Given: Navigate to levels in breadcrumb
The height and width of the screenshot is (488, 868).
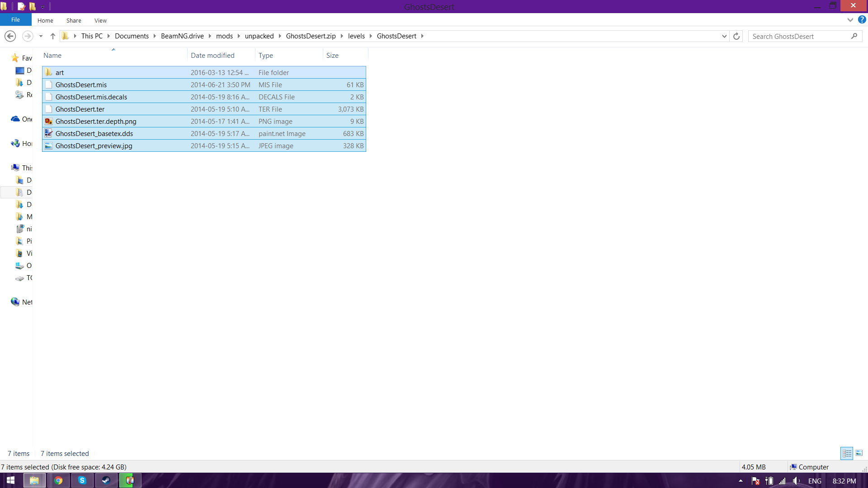Looking at the screenshot, I should click(x=356, y=36).
